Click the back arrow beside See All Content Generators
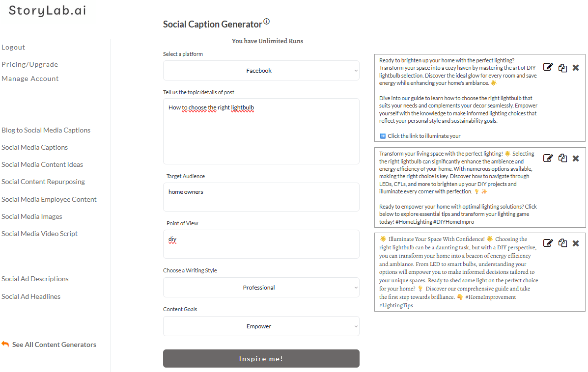 pyautogui.click(x=5, y=344)
